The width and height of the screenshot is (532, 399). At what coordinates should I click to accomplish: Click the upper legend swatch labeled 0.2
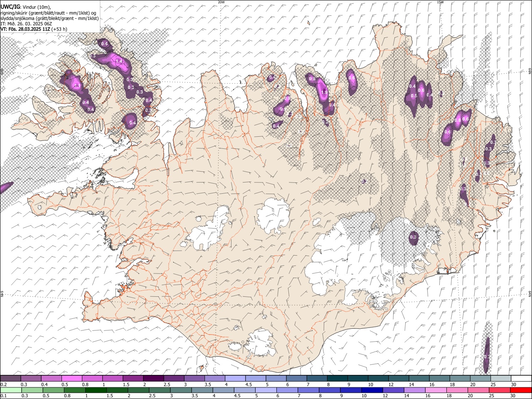click(x=11, y=378)
